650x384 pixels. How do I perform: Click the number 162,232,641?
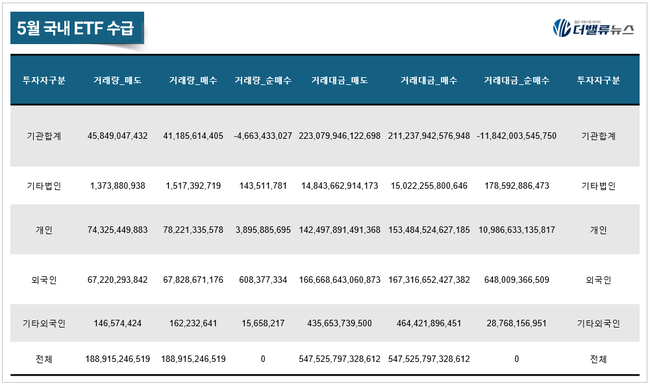(x=193, y=323)
